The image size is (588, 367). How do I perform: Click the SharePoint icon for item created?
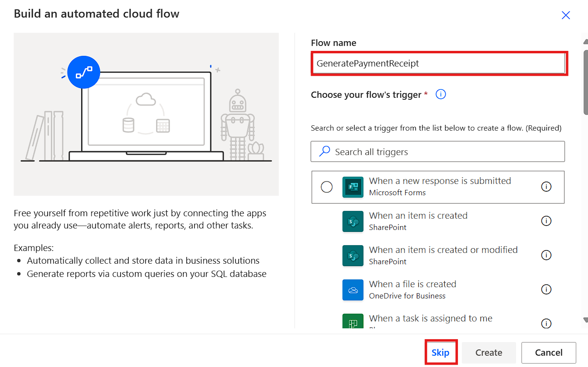[353, 221]
